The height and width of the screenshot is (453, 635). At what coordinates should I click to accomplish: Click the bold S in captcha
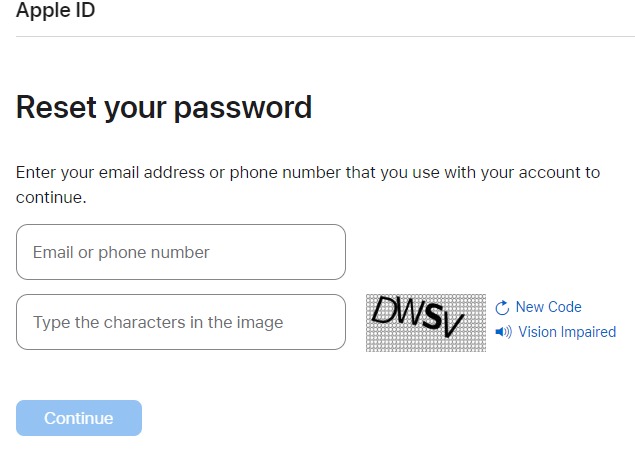click(x=433, y=317)
